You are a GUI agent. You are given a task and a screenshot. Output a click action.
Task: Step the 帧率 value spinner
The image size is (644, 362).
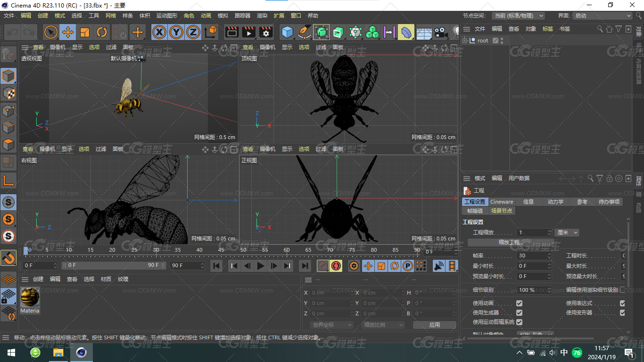coord(549,255)
